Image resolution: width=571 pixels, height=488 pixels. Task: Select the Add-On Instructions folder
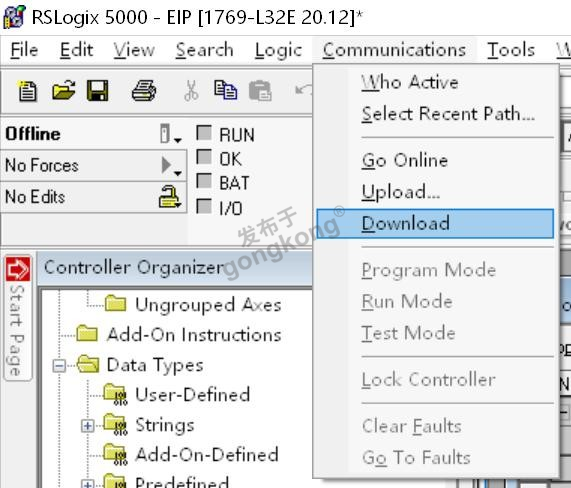[178, 334]
